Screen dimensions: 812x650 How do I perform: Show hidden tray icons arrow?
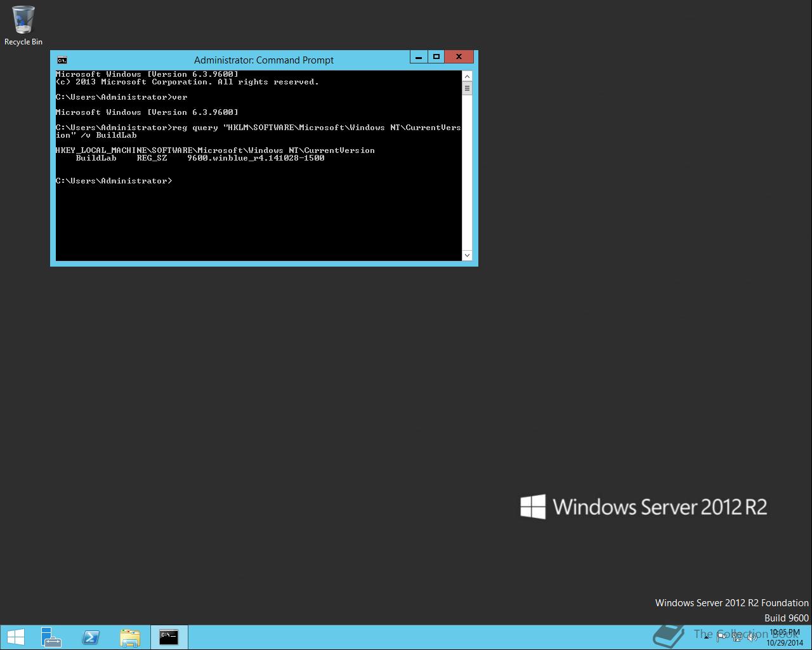706,637
